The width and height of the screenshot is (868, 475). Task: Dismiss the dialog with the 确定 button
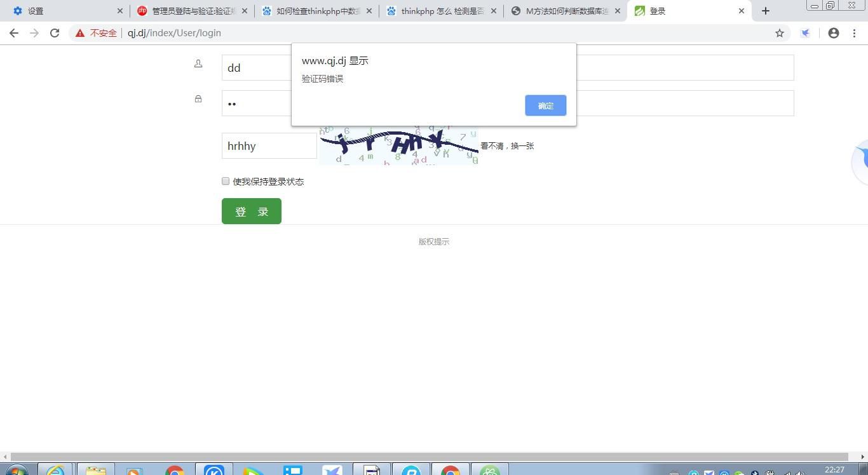point(545,105)
